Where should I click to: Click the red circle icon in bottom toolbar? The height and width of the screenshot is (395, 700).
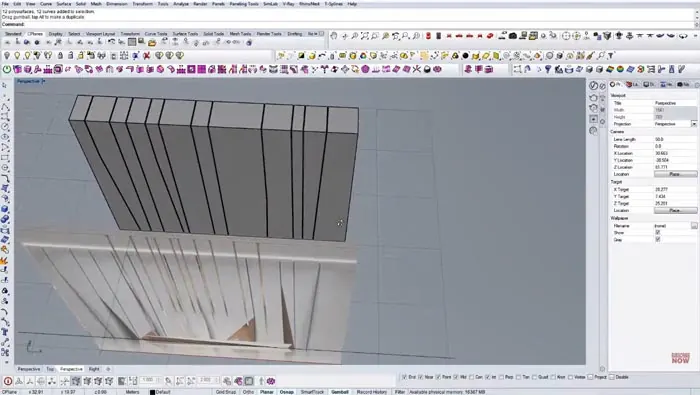coord(8,381)
